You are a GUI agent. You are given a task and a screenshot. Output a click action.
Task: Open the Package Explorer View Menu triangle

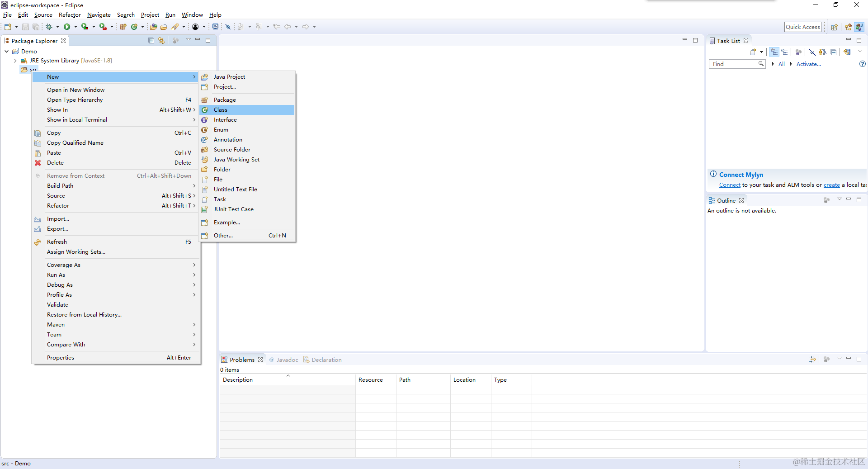click(189, 40)
